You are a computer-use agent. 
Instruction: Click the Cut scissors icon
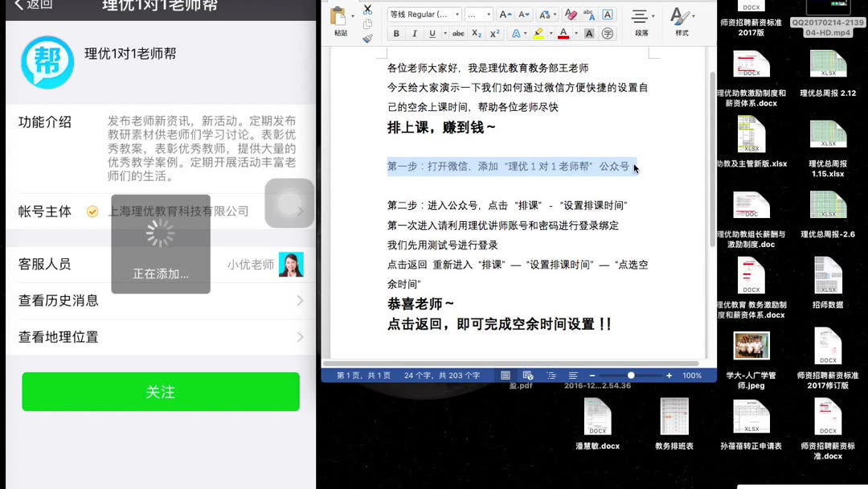click(x=367, y=10)
